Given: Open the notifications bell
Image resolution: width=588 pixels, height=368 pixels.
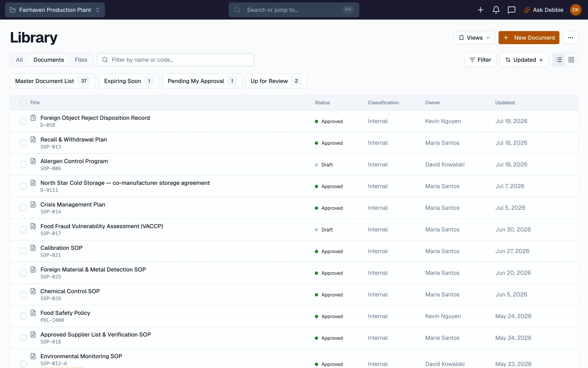Looking at the screenshot, I should (496, 10).
